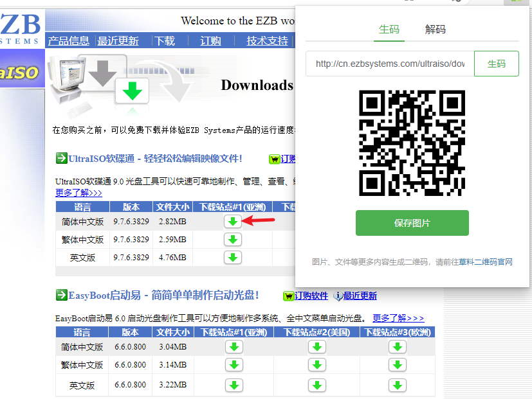Open the 订购 navigation item
Image resolution: width=532 pixels, height=399 pixels.
click(210, 40)
